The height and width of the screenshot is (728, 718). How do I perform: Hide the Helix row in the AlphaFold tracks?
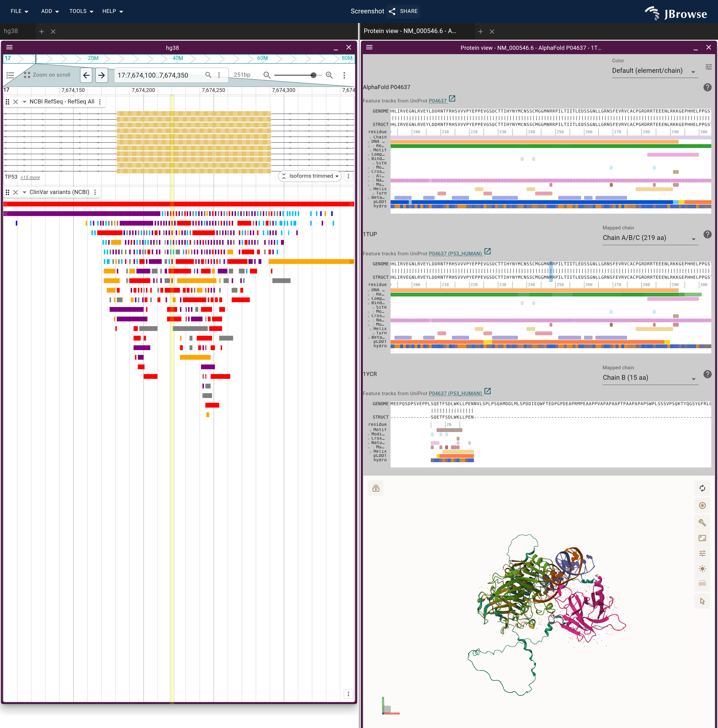point(370,189)
